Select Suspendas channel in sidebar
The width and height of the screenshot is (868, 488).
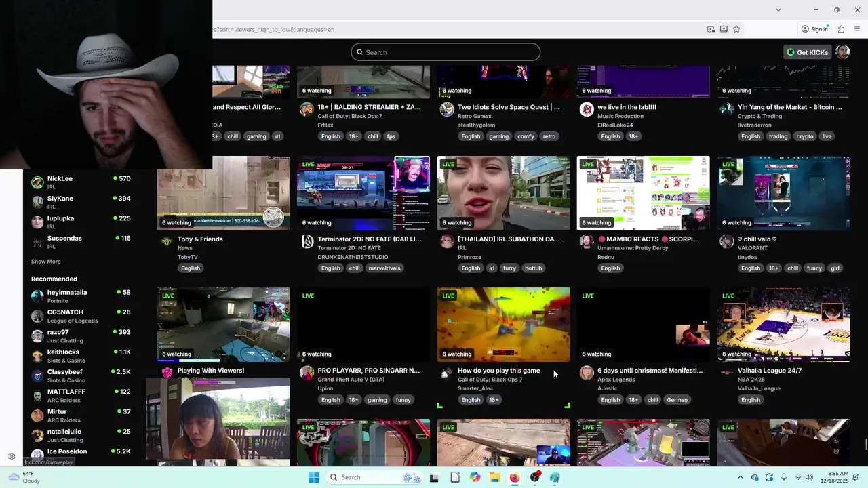(81, 242)
